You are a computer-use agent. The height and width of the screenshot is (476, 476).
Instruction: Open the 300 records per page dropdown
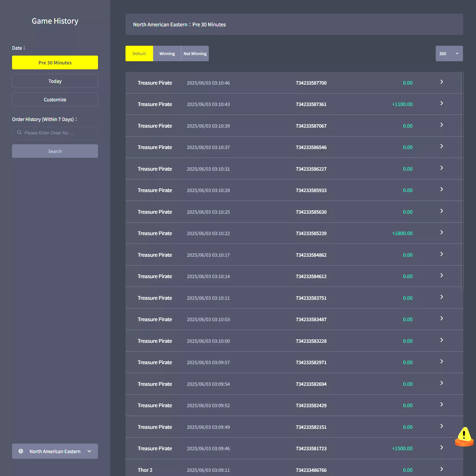(449, 54)
